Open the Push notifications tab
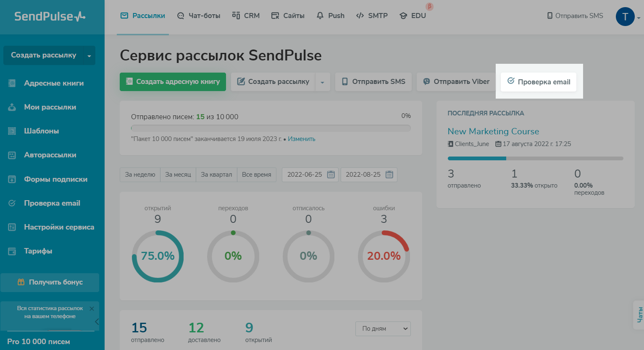Viewport: 644px width, 350px height. pos(330,16)
